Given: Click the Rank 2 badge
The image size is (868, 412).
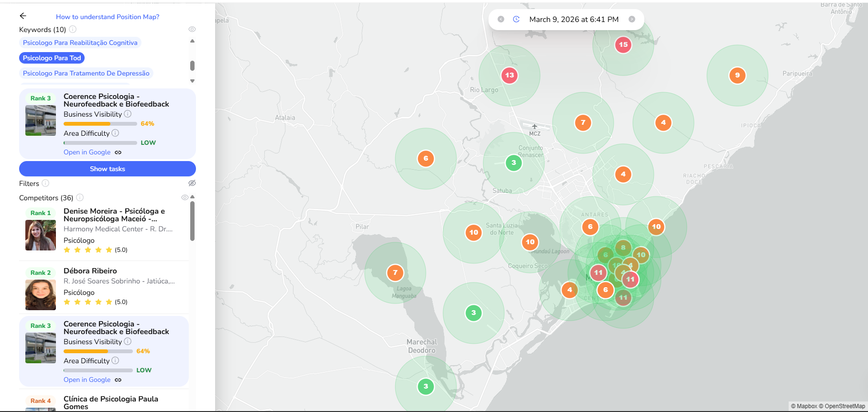Looking at the screenshot, I should (x=41, y=273).
